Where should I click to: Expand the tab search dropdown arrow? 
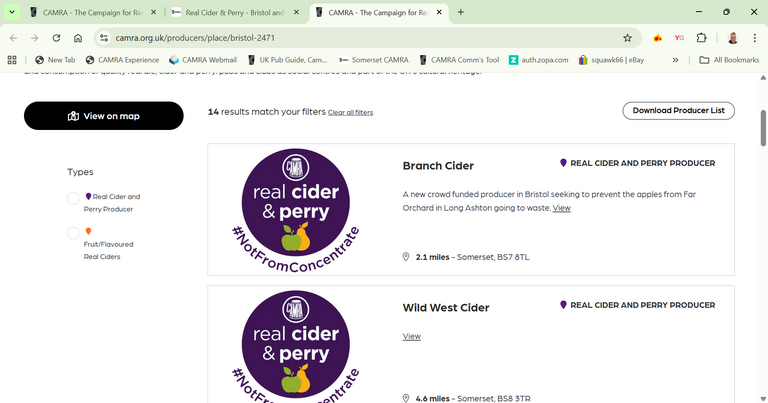tap(13, 12)
